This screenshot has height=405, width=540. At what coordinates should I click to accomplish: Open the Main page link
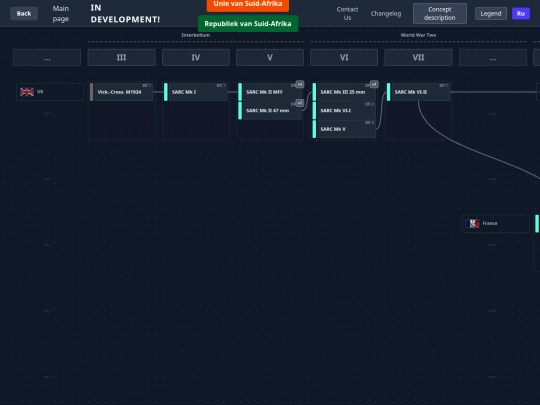coord(61,13)
